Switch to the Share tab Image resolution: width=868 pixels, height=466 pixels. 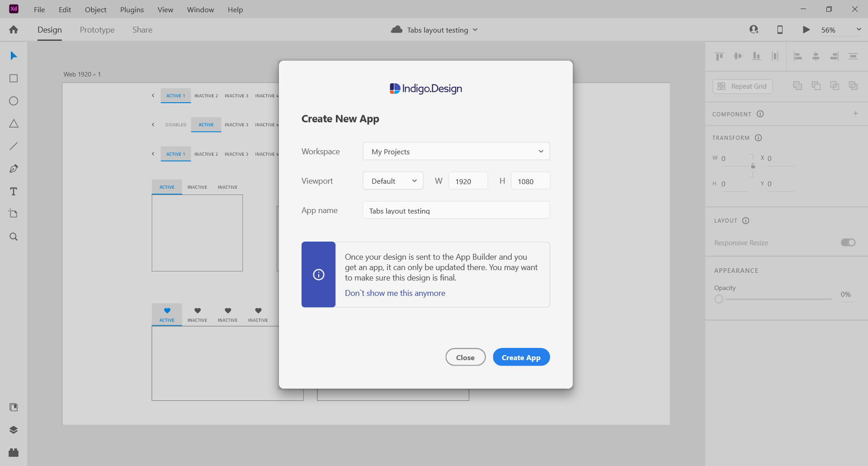142,30
